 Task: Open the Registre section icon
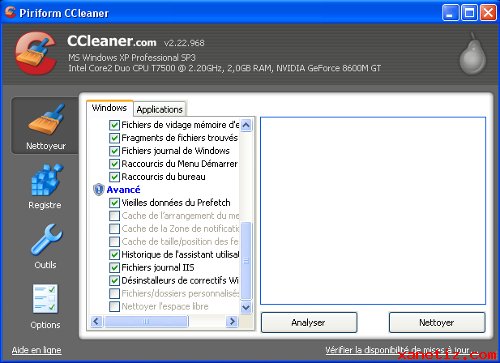coord(46,180)
